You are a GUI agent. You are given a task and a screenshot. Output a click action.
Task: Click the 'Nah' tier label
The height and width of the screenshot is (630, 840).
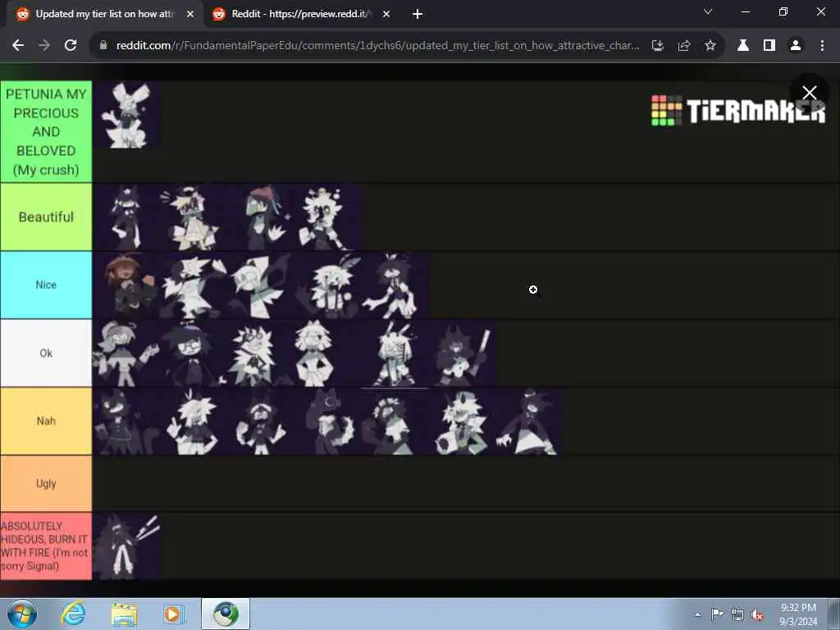coord(46,421)
